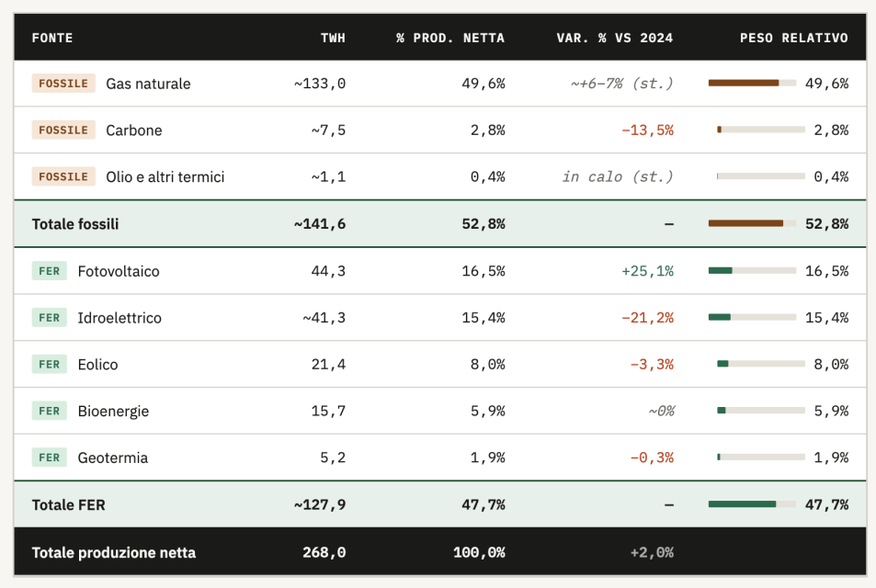The image size is (876, 588).
Task: Click the % PROD. NETTA header
Action: 450,38
